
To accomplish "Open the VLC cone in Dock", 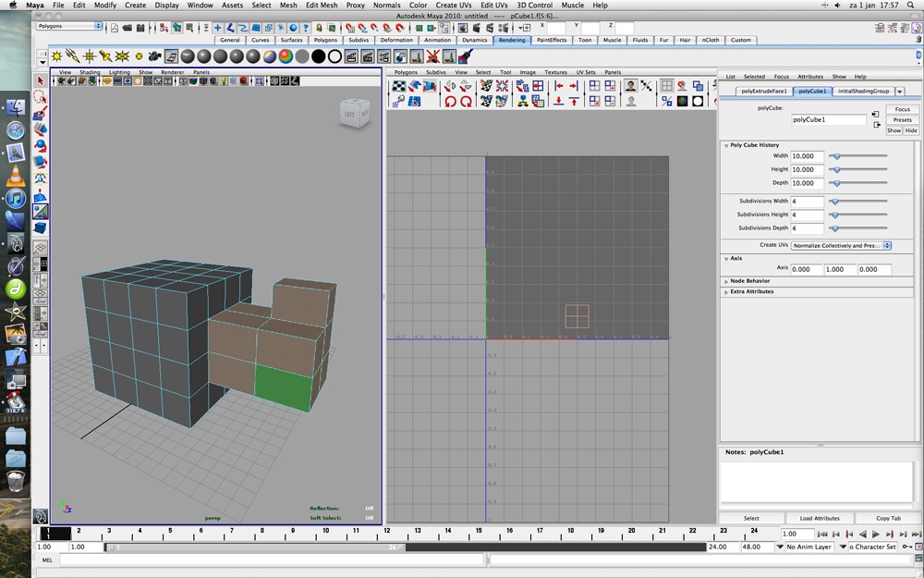I will [16, 176].
